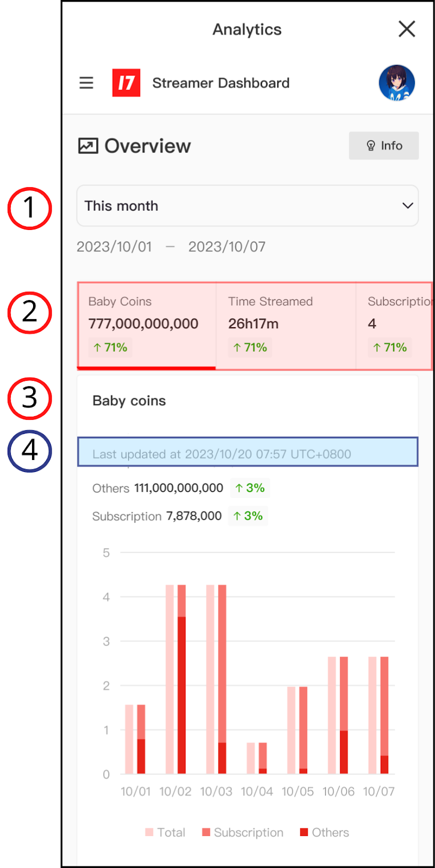Click the 10/02 bar in chart
The height and width of the screenshot is (868, 435).
[x=176, y=678]
